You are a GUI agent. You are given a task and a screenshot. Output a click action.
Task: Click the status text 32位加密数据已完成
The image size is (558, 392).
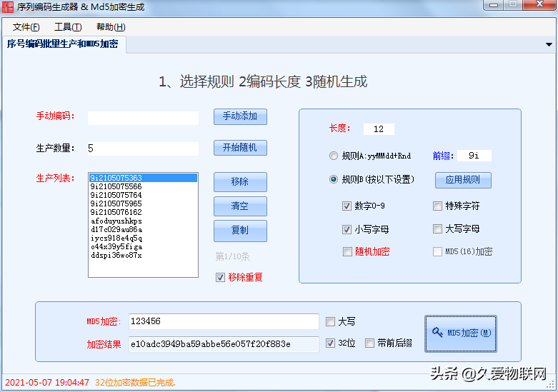(x=135, y=383)
